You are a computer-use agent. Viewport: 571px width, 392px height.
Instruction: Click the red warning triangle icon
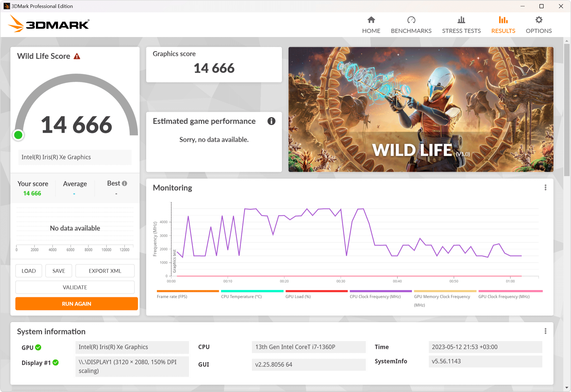[x=77, y=56]
